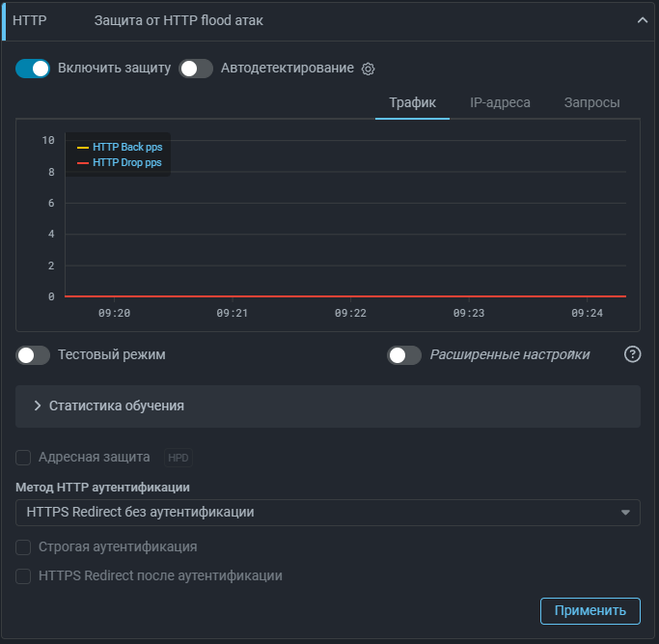Open the HTTP authentication method dropdown
The image size is (659, 644).
tap(328, 512)
